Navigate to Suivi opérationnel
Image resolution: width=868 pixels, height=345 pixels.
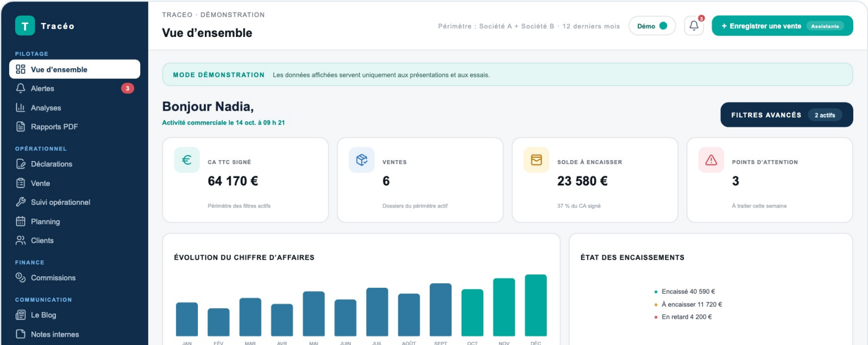[x=75, y=202]
